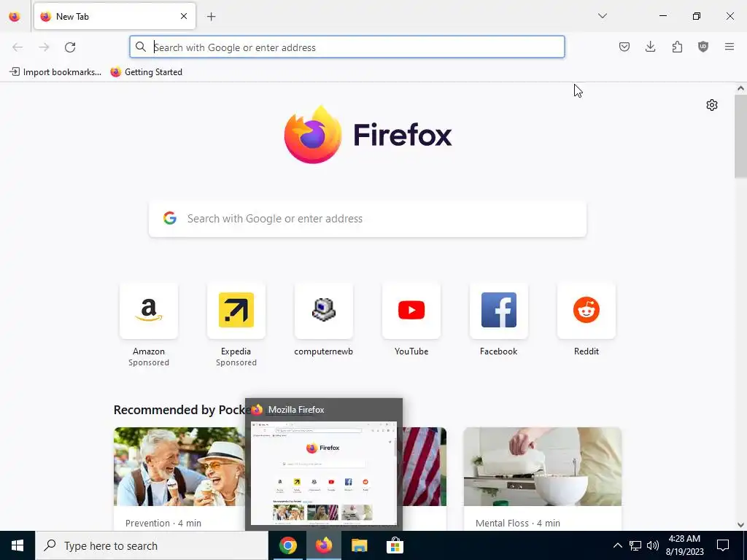Go forward one page arrow
The image size is (747, 560).
tap(44, 47)
